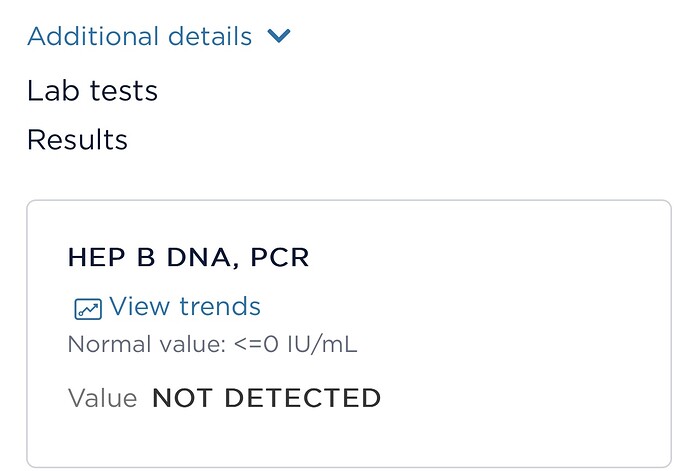690x471 pixels.
Task: Select the IU/mL unit text
Action: [322, 344]
